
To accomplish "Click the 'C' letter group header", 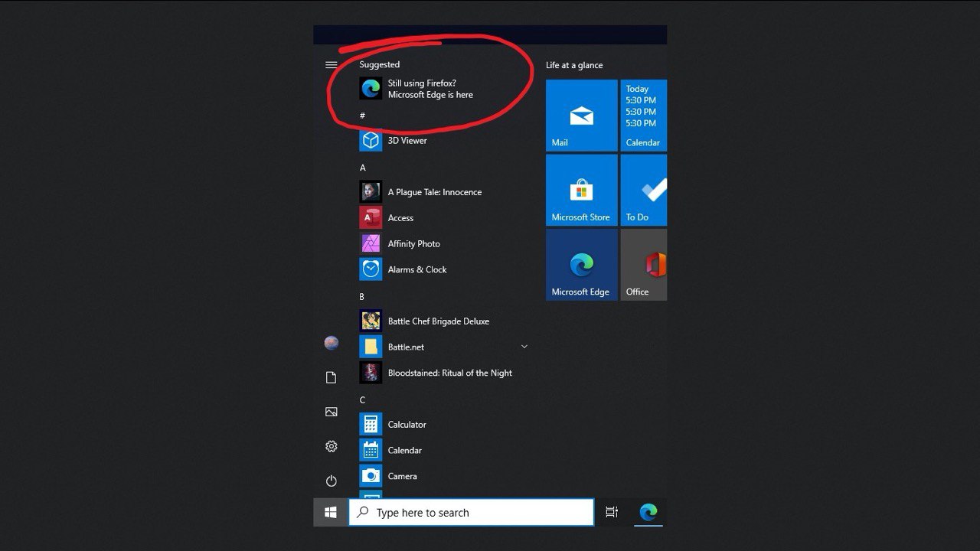I will [x=362, y=399].
